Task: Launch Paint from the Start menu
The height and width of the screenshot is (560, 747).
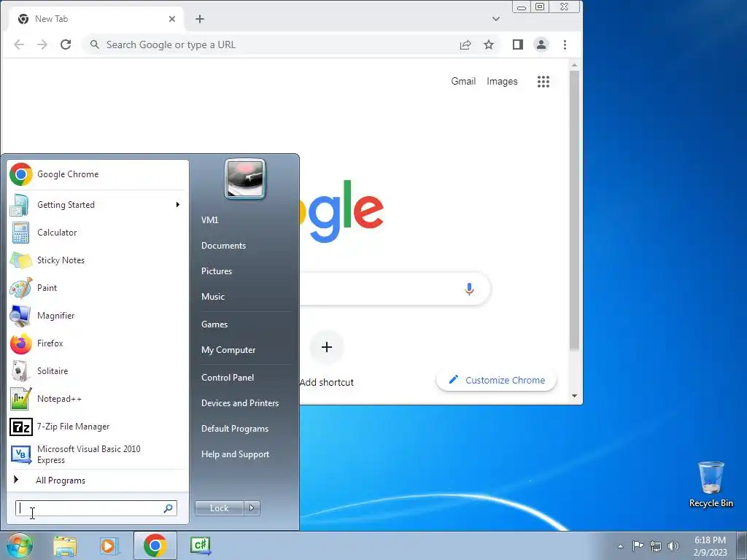Action: pos(97,287)
